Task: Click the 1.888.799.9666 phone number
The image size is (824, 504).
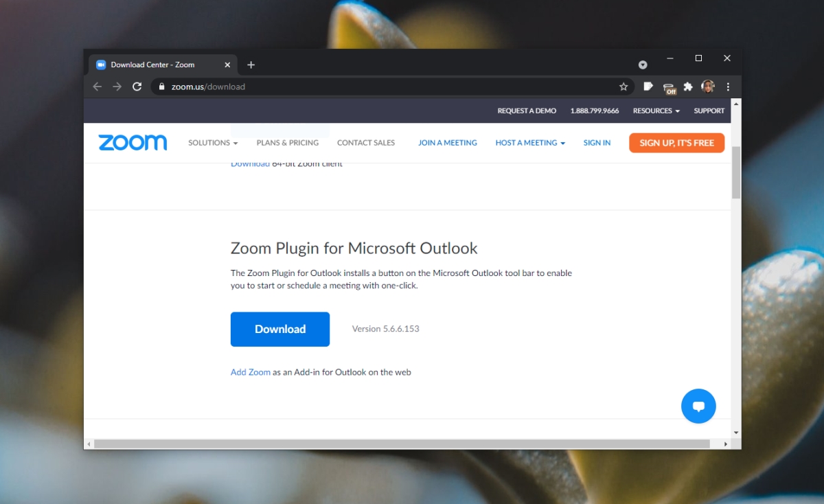Action: [594, 111]
